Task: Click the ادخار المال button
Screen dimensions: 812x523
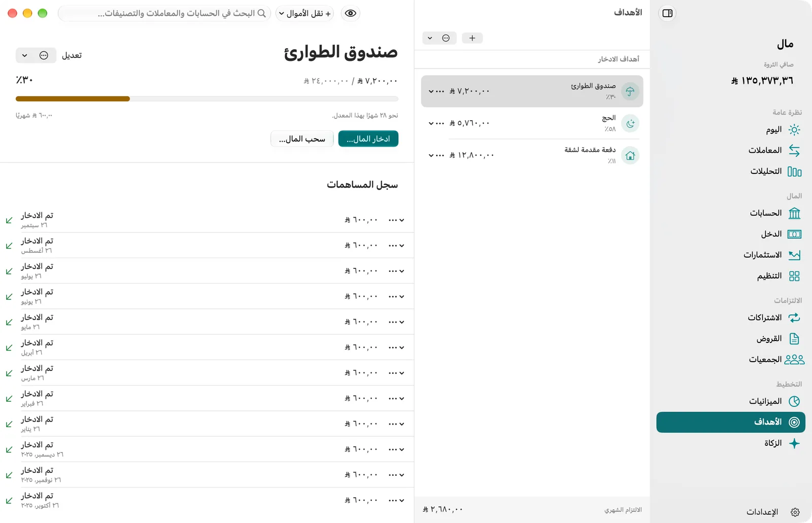Action: tap(368, 139)
